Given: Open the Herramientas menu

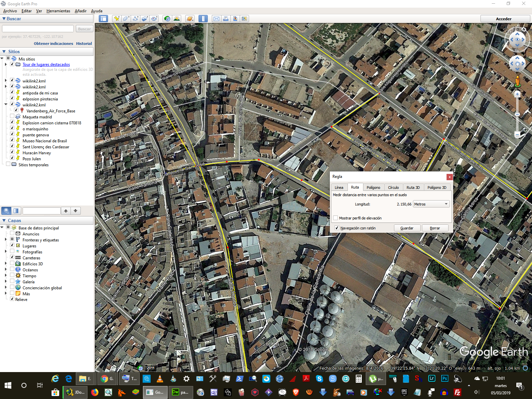Looking at the screenshot, I should pyautogui.click(x=58, y=11).
